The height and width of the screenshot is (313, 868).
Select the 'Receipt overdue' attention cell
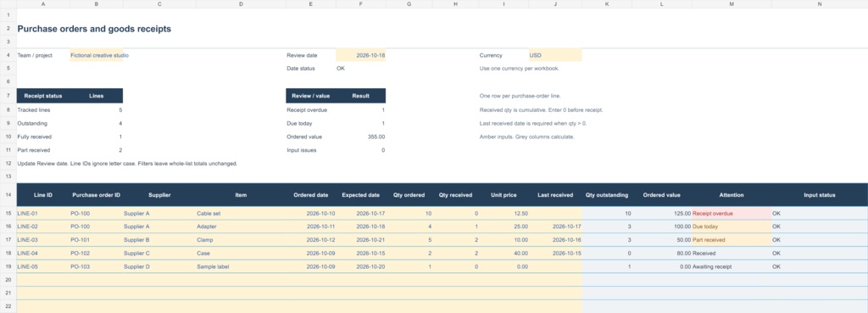pos(732,213)
